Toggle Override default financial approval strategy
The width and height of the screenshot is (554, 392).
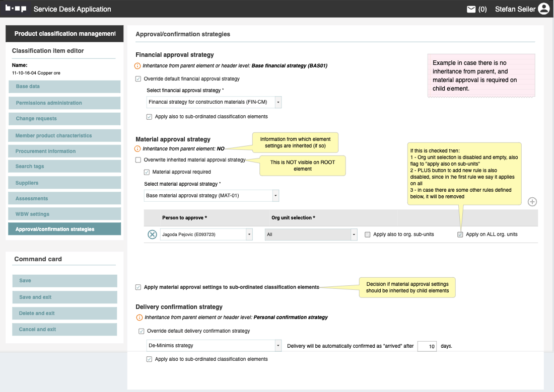138,79
